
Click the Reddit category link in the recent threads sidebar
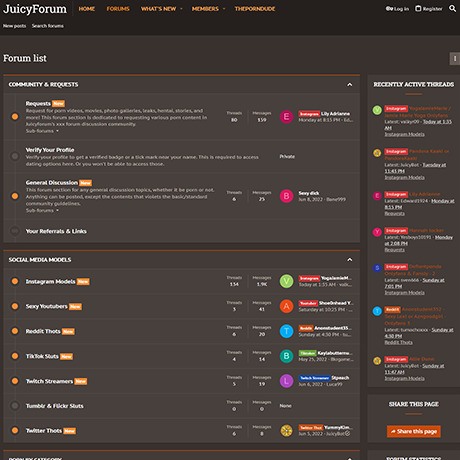click(398, 342)
